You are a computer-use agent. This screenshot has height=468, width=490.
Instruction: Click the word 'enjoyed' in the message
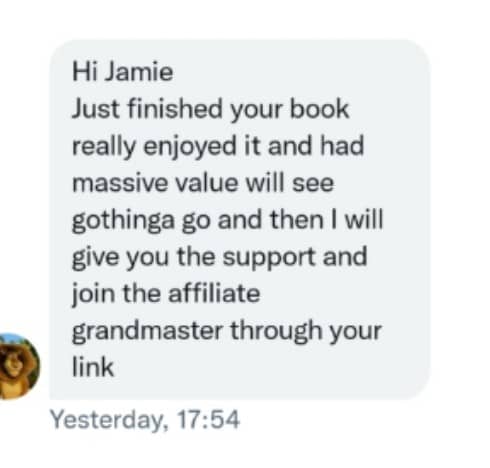coord(190,147)
